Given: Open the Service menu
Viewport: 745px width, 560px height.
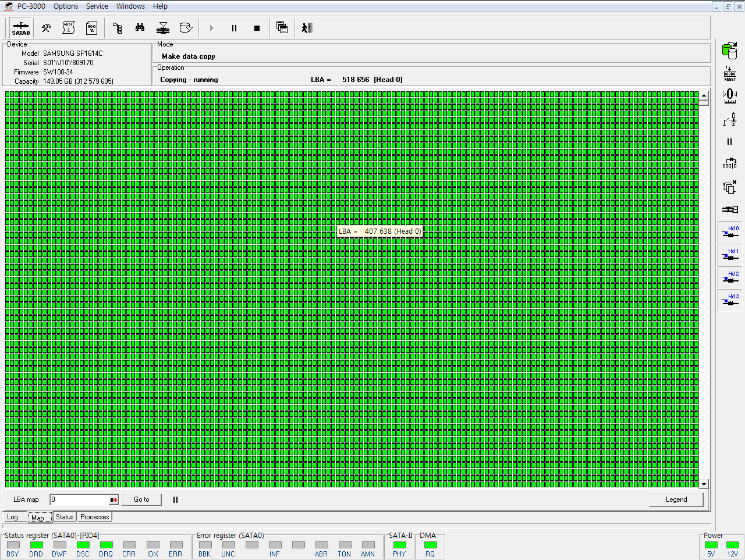Looking at the screenshot, I should 97,6.
